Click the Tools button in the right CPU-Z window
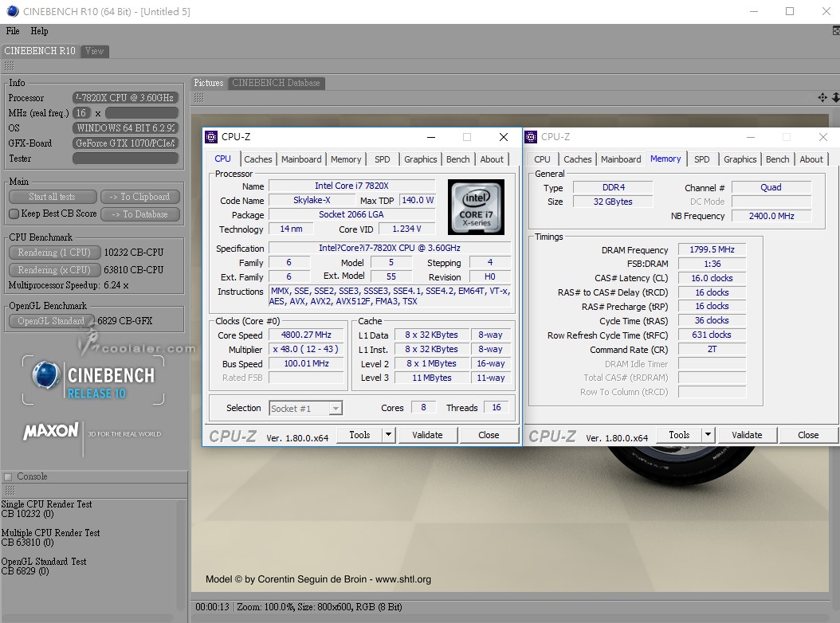Image resolution: width=840 pixels, height=623 pixels. coord(679,435)
